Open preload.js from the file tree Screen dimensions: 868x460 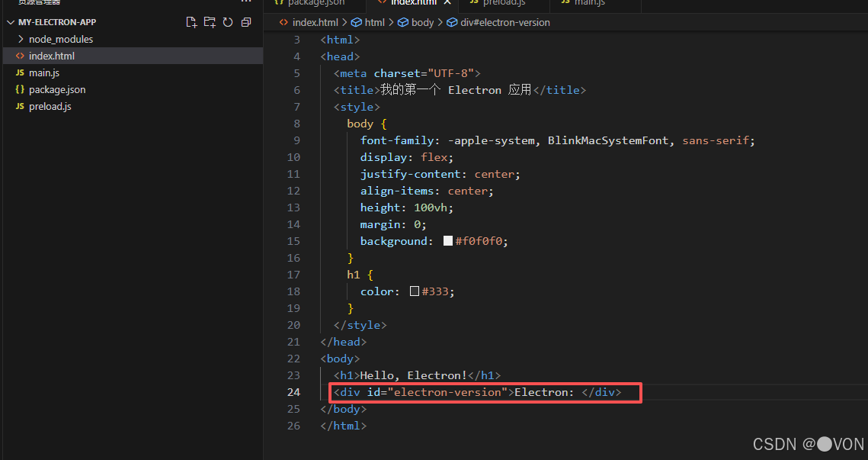click(133, 106)
